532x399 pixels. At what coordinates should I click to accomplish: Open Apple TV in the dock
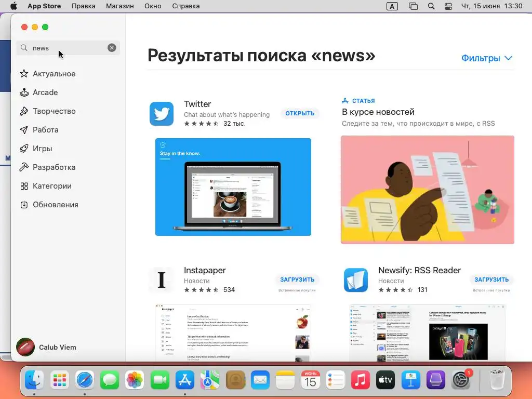tap(385, 380)
